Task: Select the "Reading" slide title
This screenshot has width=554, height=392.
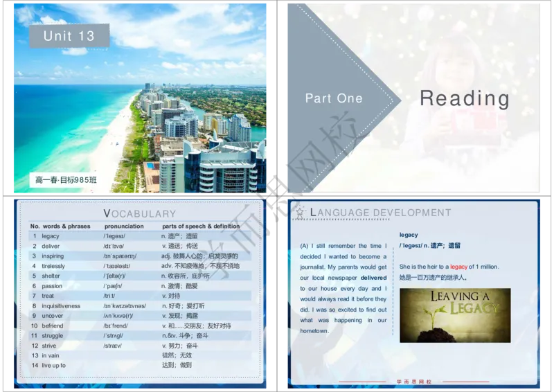Action: (x=465, y=98)
